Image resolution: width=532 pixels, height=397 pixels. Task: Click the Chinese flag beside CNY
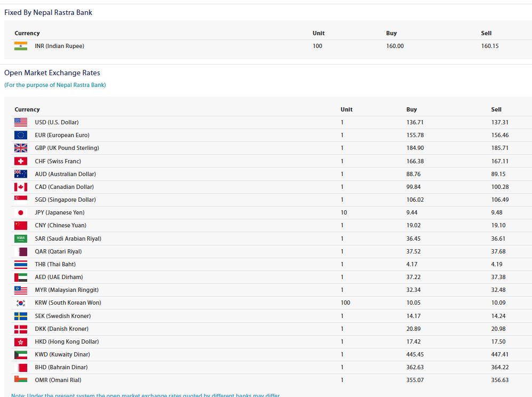(21, 226)
